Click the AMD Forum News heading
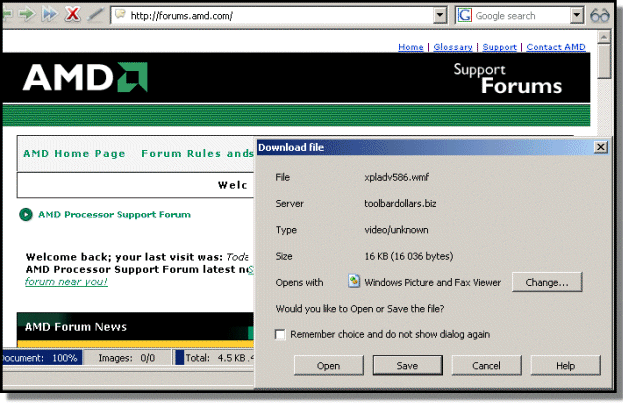This screenshot has height=403, width=623. pyautogui.click(x=76, y=327)
